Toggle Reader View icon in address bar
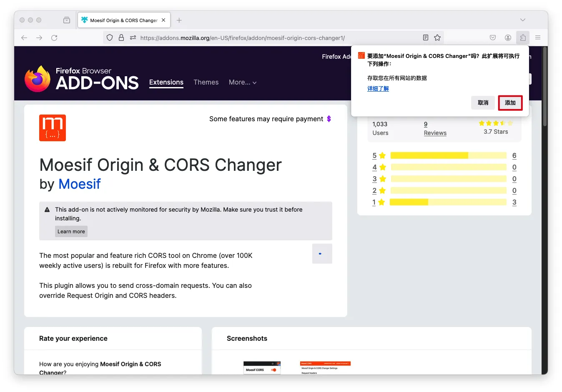This screenshot has height=392, width=562. [x=425, y=38]
